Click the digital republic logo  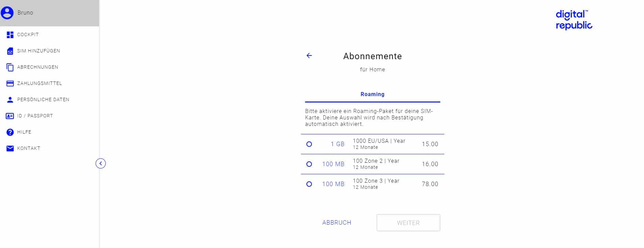coord(573,20)
